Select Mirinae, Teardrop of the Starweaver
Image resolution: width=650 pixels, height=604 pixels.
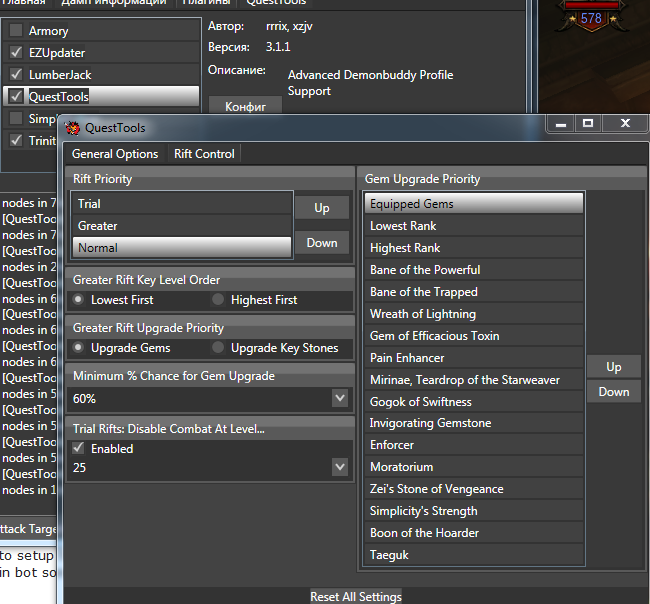474,379
